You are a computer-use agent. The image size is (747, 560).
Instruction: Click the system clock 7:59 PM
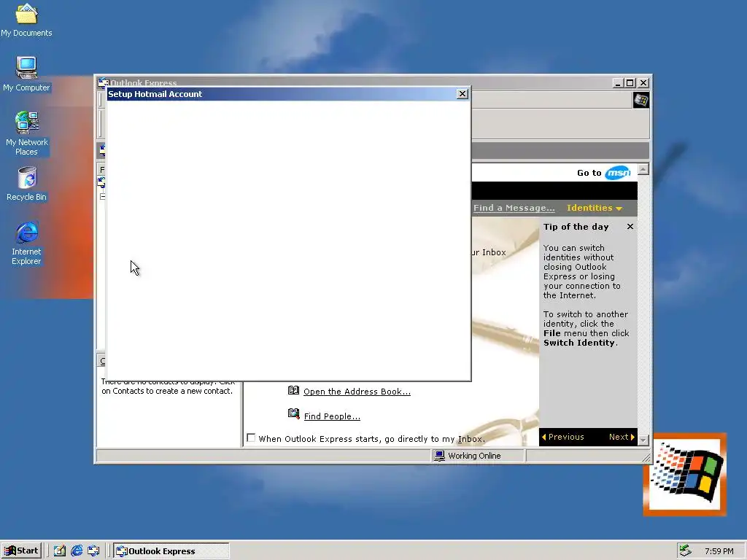click(x=719, y=551)
